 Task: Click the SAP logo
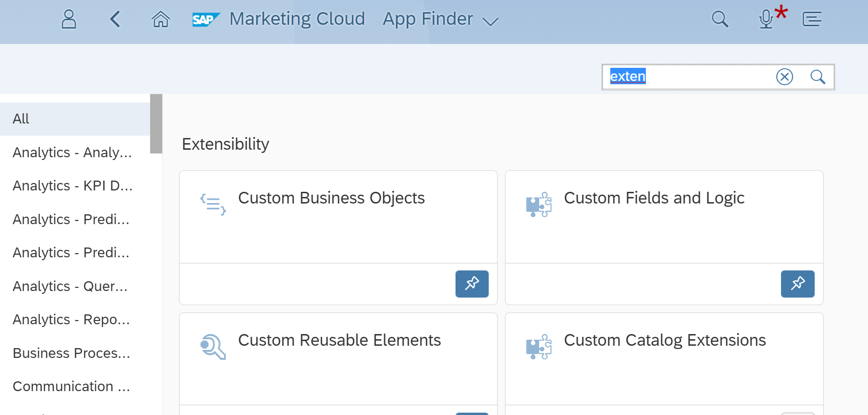coord(206,19)
